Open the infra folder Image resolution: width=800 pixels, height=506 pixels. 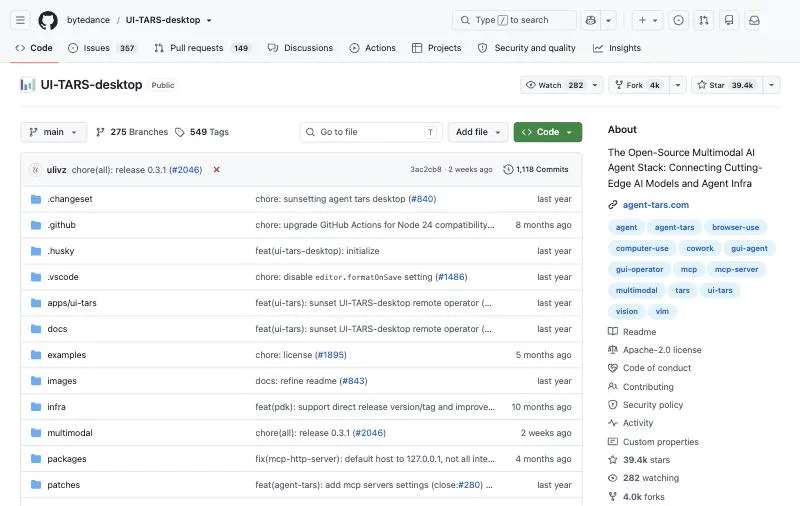[x=56, y=407]
